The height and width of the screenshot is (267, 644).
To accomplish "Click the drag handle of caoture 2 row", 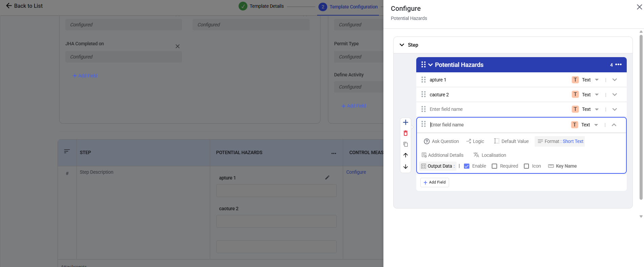I will (423, 94).
